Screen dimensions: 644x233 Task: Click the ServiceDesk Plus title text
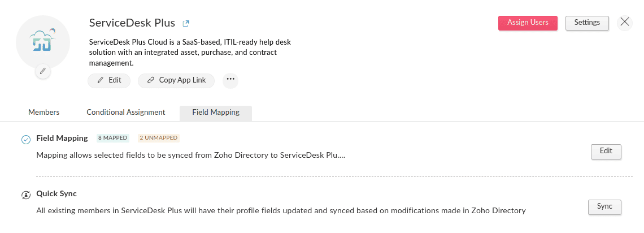point(132,23)
